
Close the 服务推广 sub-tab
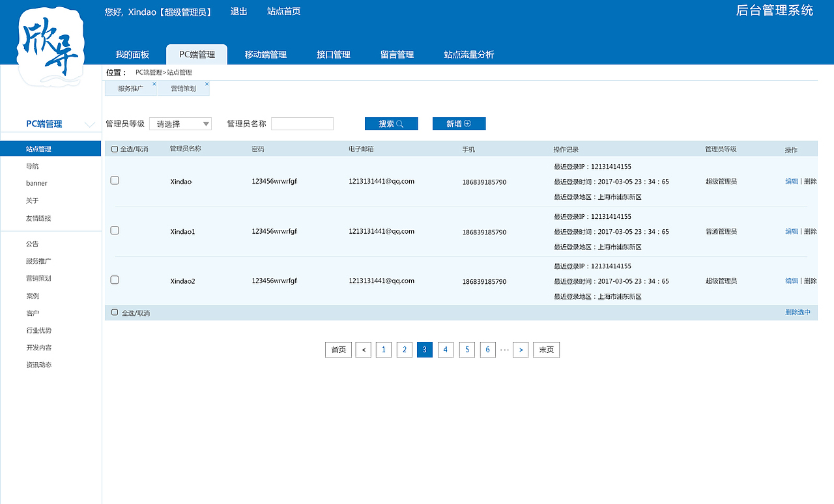pos(154,84)
